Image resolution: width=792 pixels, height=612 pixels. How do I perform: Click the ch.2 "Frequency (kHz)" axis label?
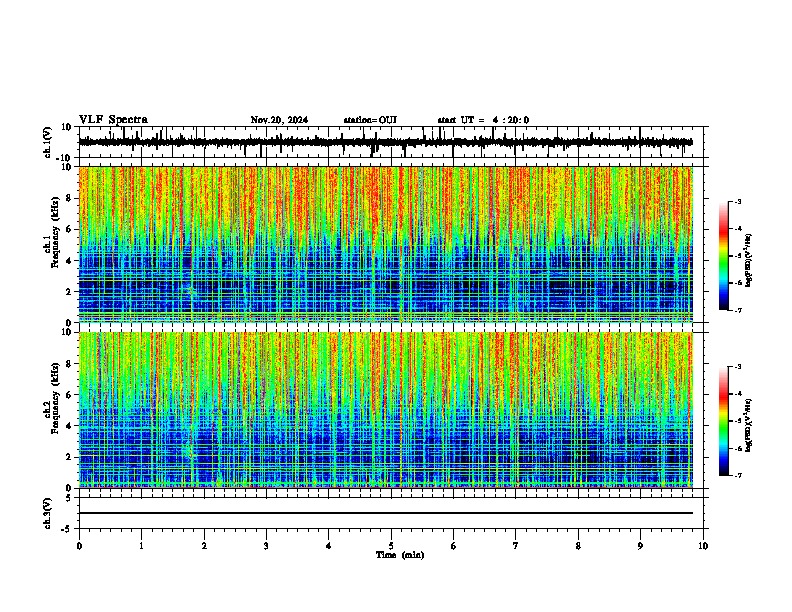[x=55, y=398]
